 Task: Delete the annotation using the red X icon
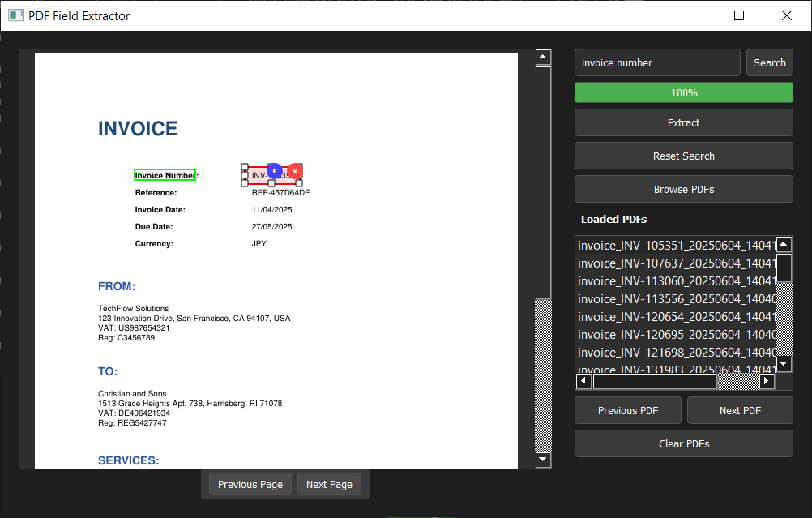[x=293, y=171]
